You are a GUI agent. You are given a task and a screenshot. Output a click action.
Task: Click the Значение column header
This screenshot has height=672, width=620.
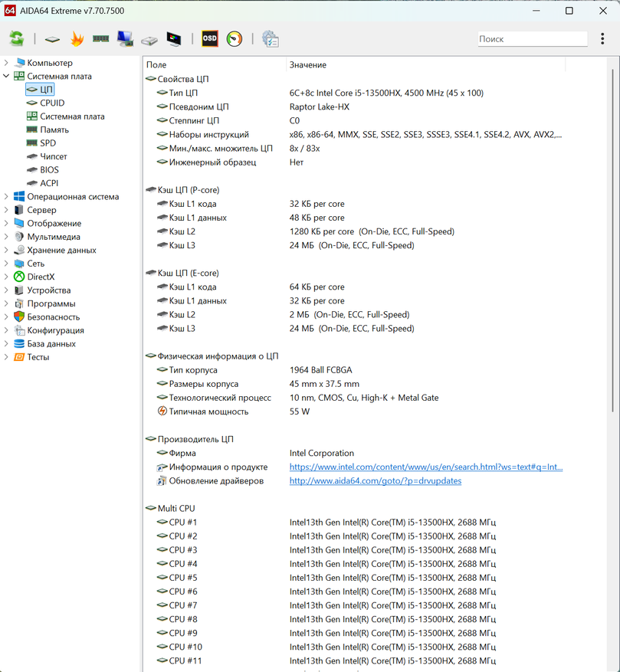point(308,65)
